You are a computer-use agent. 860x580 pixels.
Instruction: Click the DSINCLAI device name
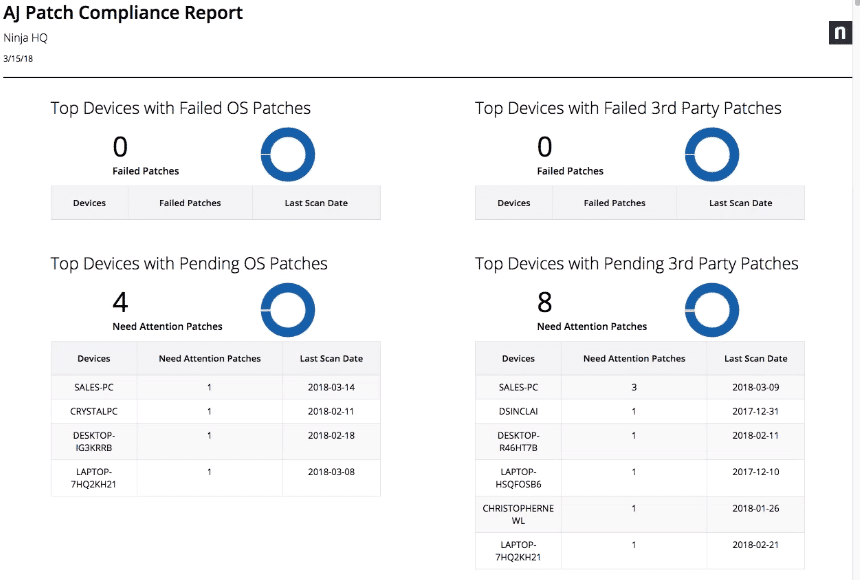click(518, 411)
